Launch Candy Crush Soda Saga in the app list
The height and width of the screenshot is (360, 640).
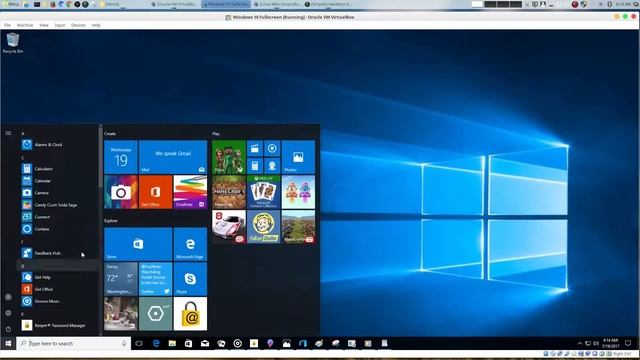[57, 205]
